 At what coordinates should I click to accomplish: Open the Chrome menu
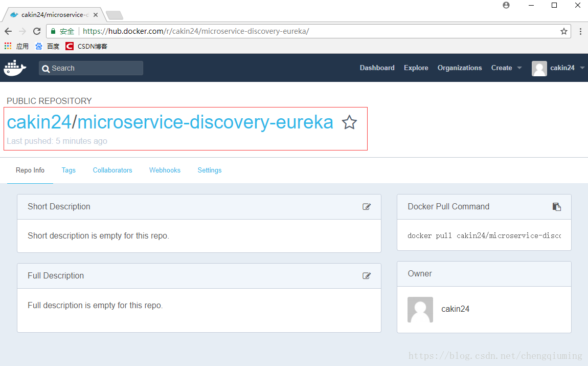coord(580,32)
